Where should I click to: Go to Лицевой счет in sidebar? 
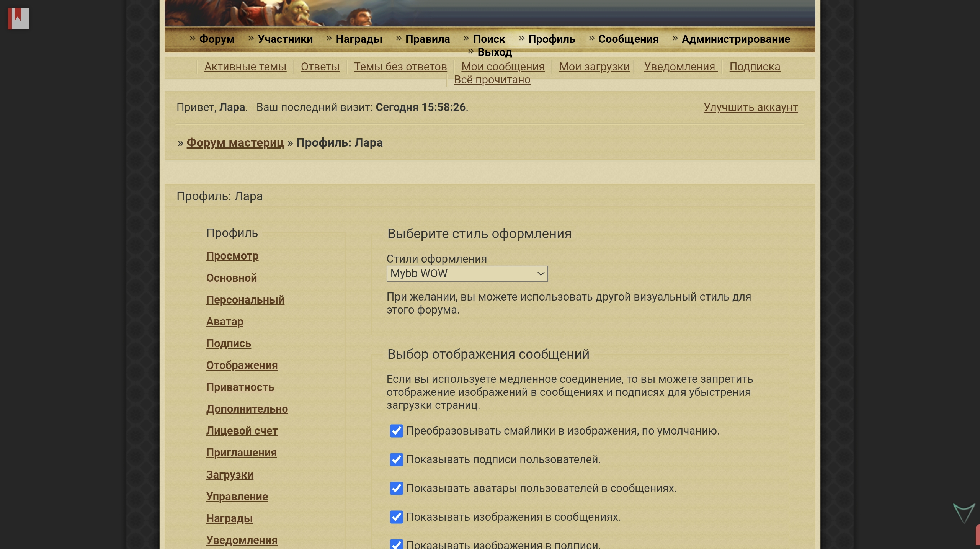pyautogui.click(x=242, y=431)
